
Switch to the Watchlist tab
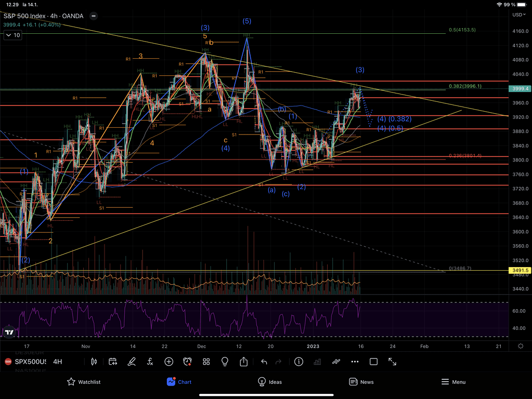click(x=83, y=382)
